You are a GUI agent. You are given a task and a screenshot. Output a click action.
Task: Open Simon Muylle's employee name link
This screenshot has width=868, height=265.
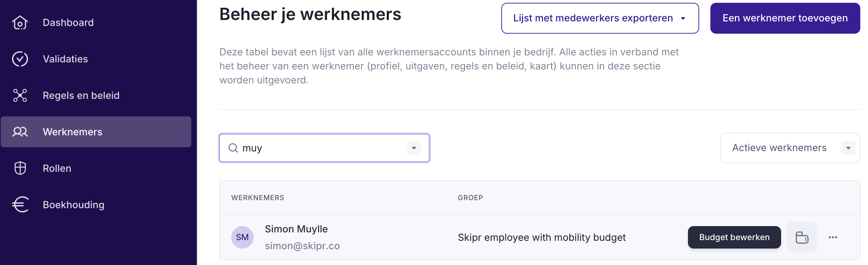(296, 229)
